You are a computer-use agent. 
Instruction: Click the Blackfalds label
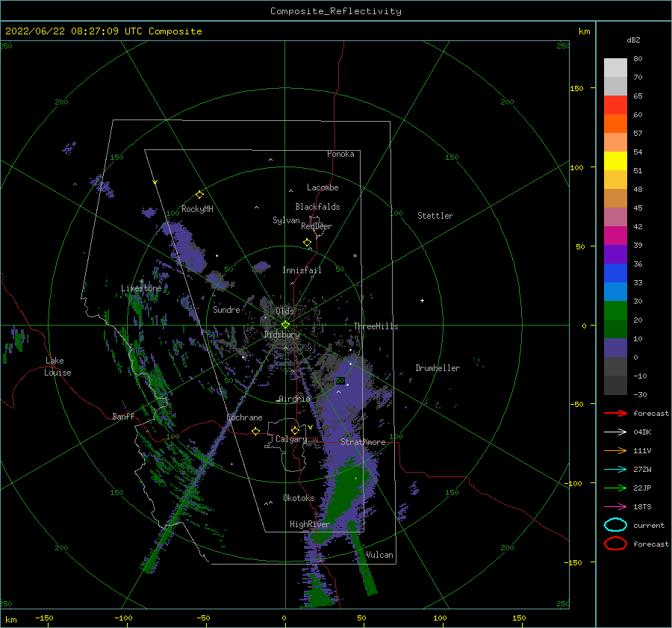pos(317,207)
